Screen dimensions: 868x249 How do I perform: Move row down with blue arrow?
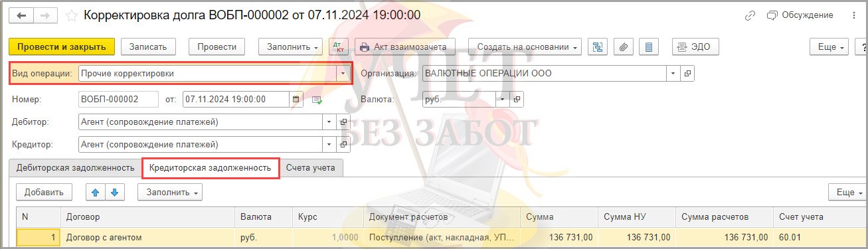114,192
